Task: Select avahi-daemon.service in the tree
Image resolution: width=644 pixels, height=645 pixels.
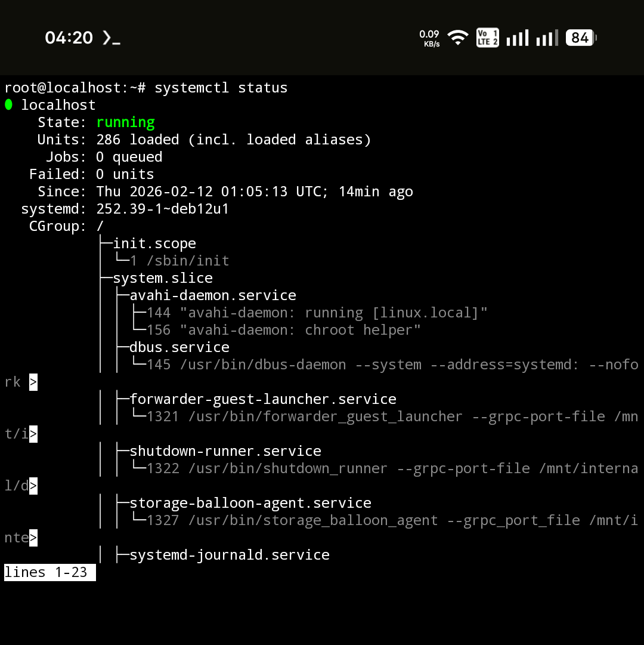Action: pos(213,295)
